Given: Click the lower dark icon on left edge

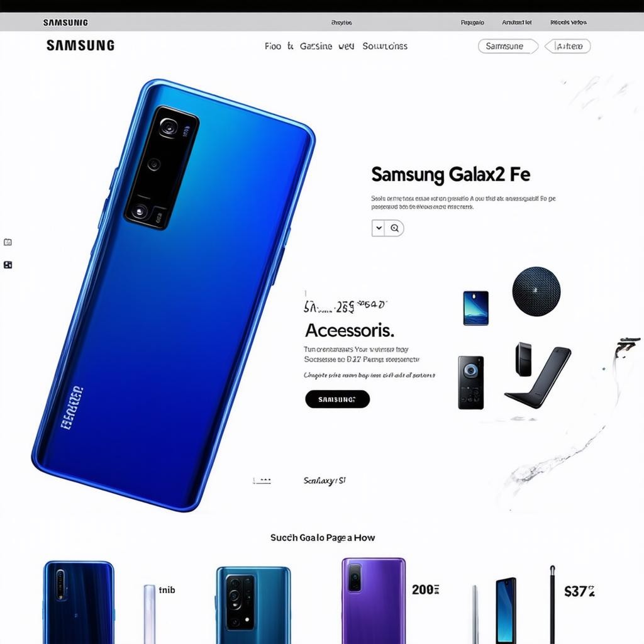Looking at the screenshot, I should click(8, 265).
